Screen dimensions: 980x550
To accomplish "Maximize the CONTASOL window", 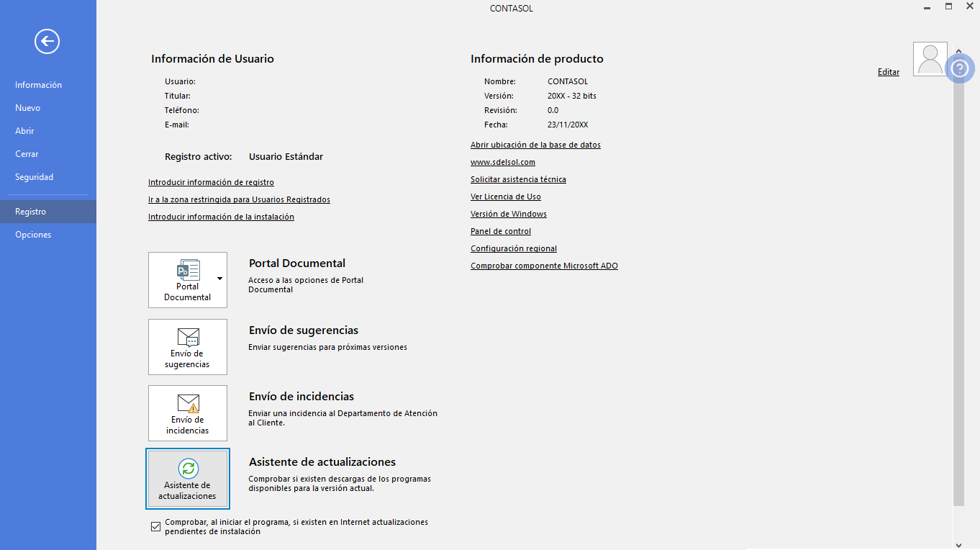I will pos(948,6).
